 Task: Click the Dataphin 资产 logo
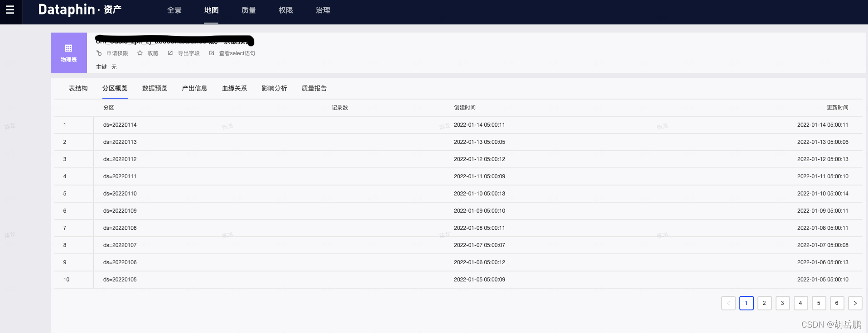pyautogui.click(x=80, y=10)
